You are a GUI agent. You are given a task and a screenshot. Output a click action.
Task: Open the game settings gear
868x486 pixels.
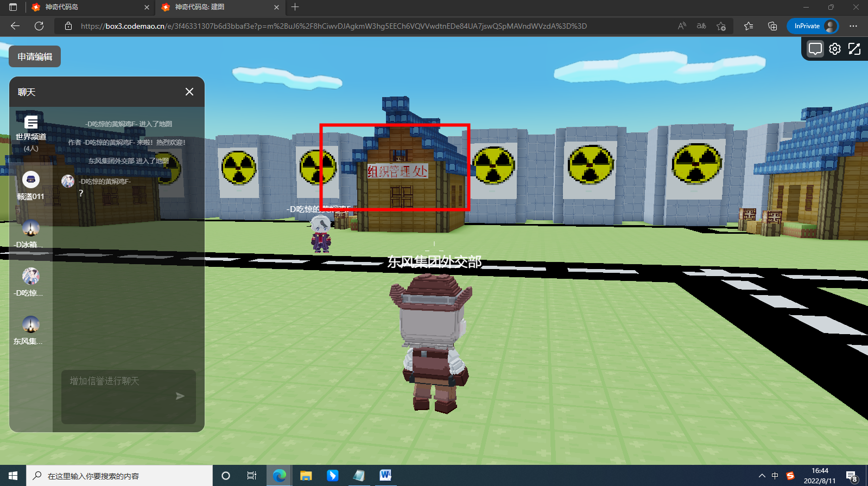pyautogui.click(x=835, y=49)
